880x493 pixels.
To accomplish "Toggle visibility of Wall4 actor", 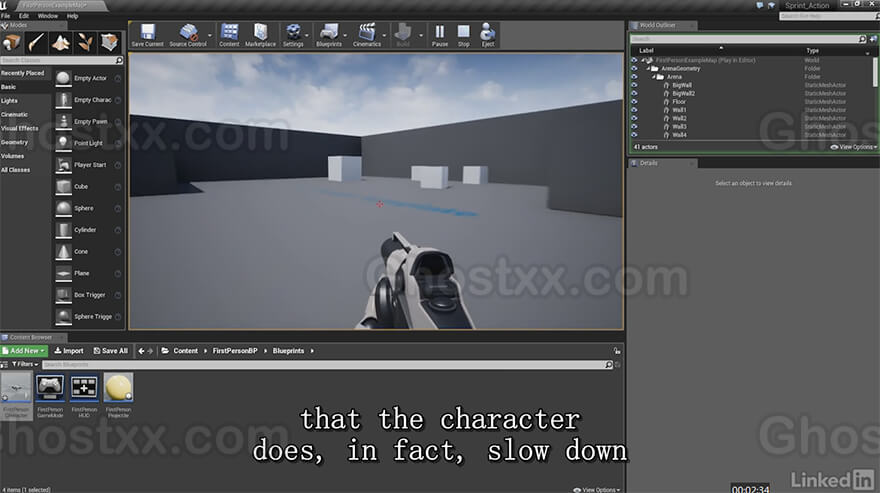I will pyautogui.click(x=634, y=135).
